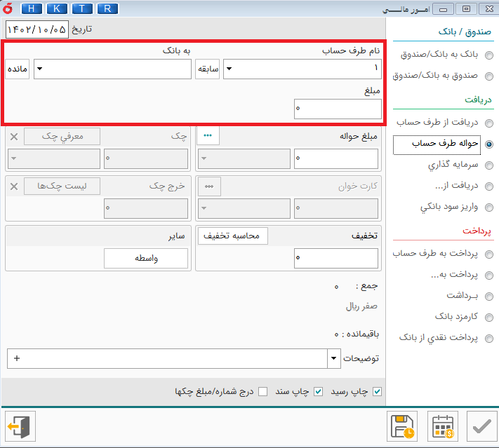Open the calendar with coin icon
This screenshot has height=448, width=499.
(442, 426)
